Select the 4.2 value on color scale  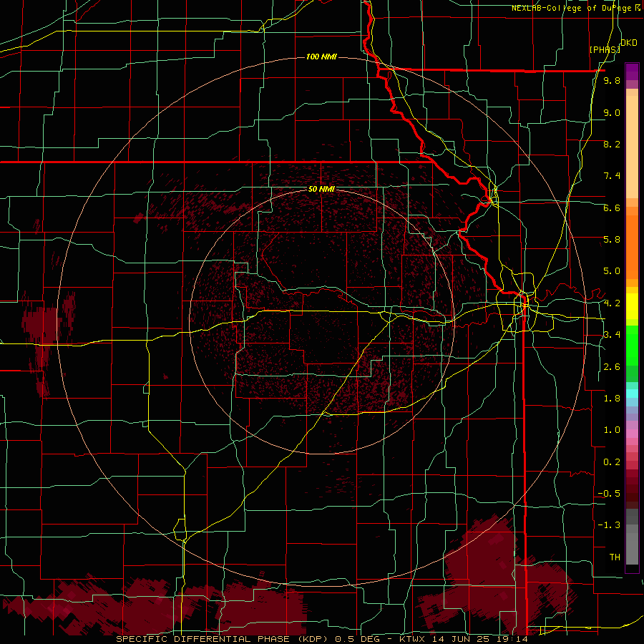[x=612, y=303]
